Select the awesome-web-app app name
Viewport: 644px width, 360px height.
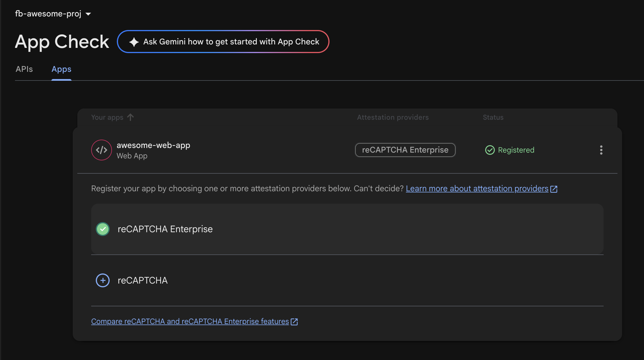(x=153, y=145)
